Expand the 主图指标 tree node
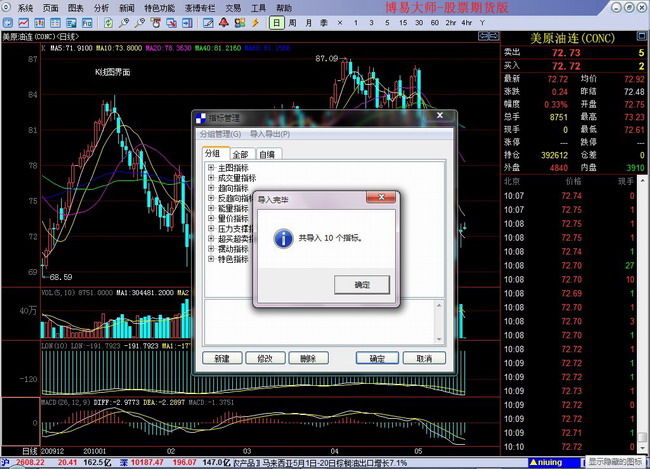 [x=211, y=167]
